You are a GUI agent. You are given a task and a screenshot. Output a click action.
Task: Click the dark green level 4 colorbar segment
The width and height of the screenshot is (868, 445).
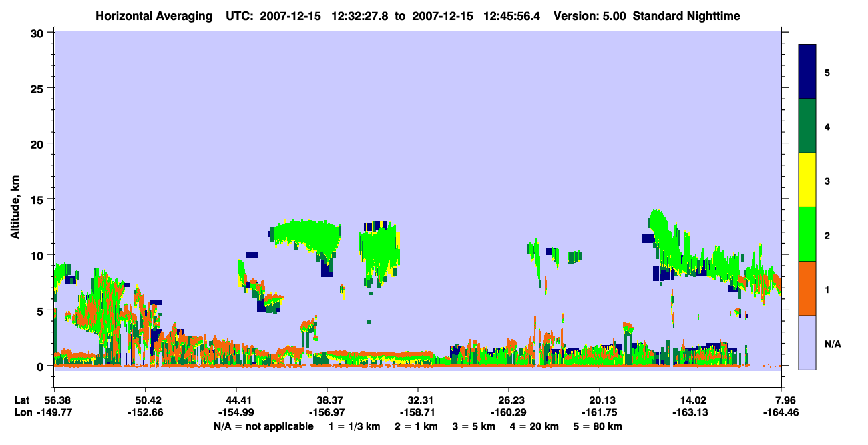807,126
